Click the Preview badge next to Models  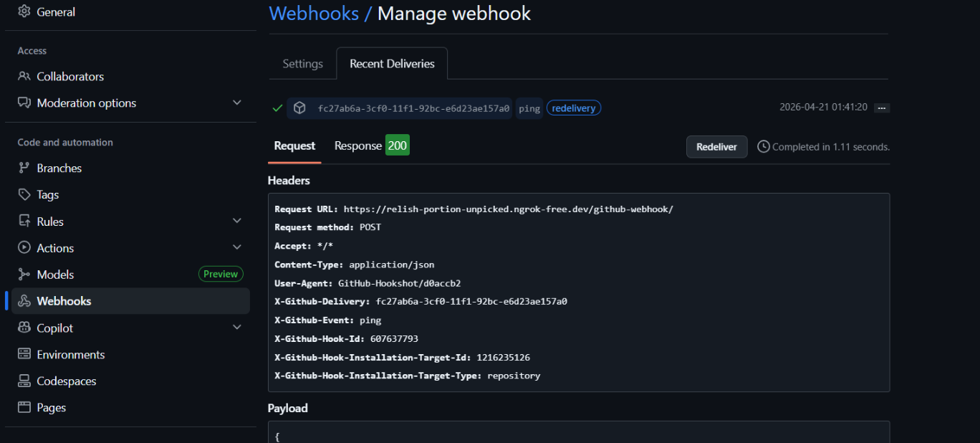pos(221,275)
